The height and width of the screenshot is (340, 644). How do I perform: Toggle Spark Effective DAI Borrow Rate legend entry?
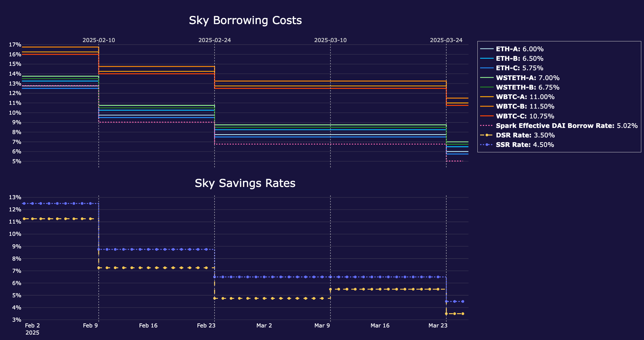coord(559,126)
